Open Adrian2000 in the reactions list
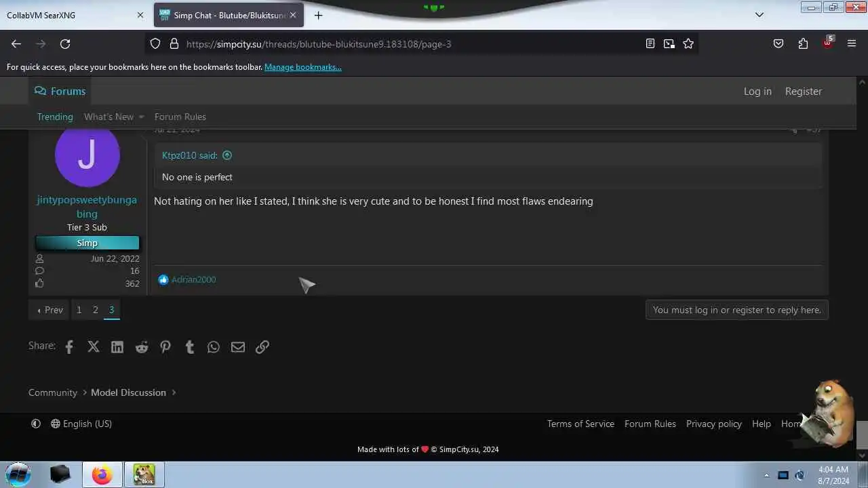 click(194, 279)
